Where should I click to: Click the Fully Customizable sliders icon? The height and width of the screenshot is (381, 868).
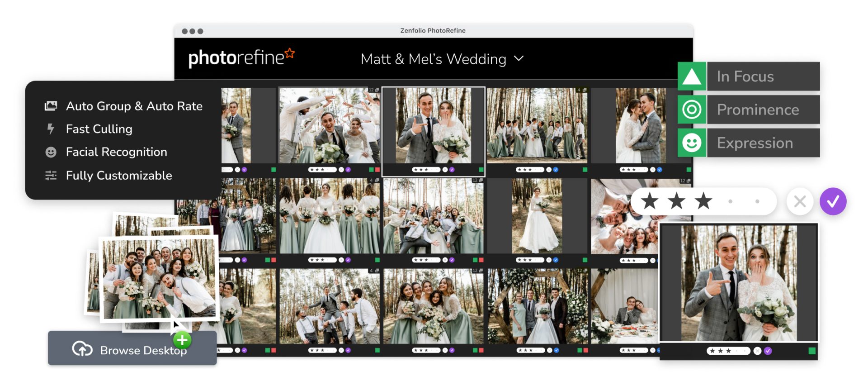point(51,176)
